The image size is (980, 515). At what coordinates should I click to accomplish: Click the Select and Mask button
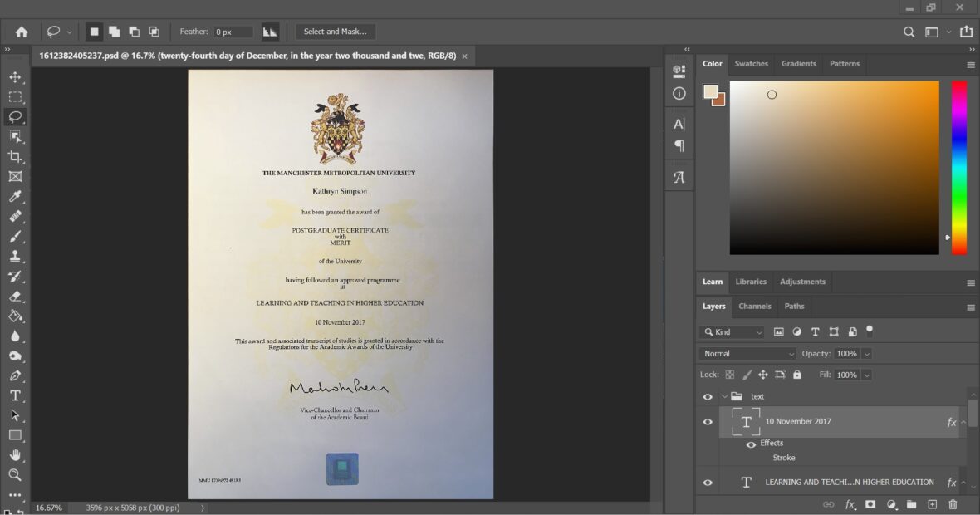[x=335, y=32]
